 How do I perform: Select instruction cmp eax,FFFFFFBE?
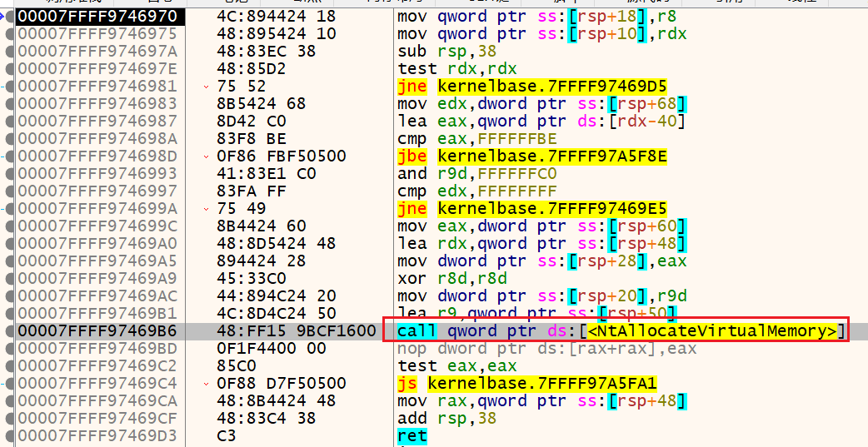tap(477, 139)
